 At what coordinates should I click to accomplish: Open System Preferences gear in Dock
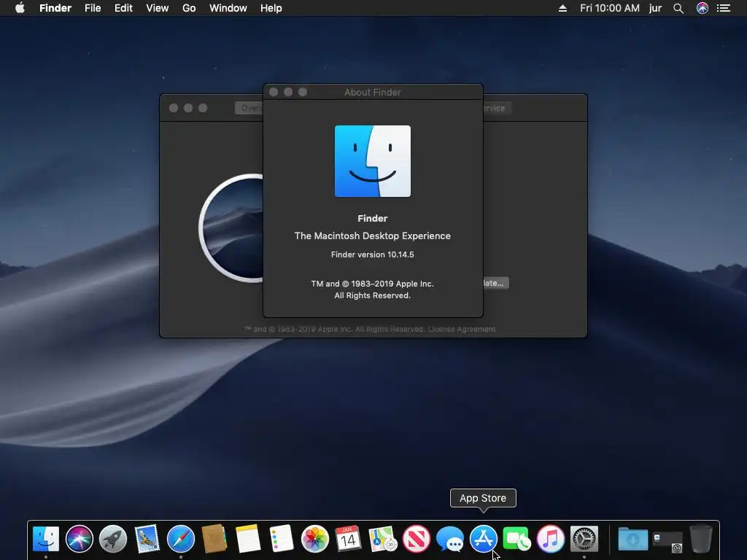[x=584, y=539]
